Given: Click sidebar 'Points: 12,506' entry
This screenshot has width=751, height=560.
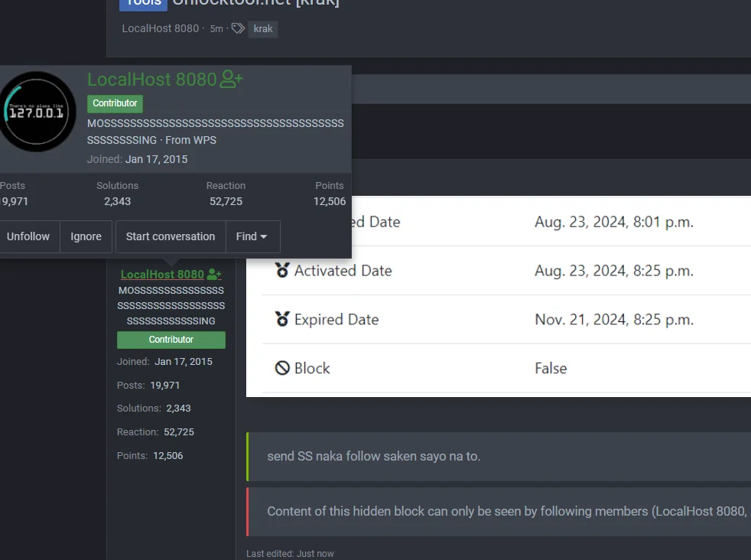Looking at the screenshot, I should coord(150,456).
